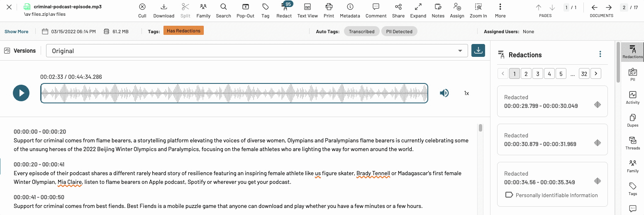The height and width of the screenshot is (215, 644).
Task: Change the 1x playback speed
Action: tap(466, 93)
